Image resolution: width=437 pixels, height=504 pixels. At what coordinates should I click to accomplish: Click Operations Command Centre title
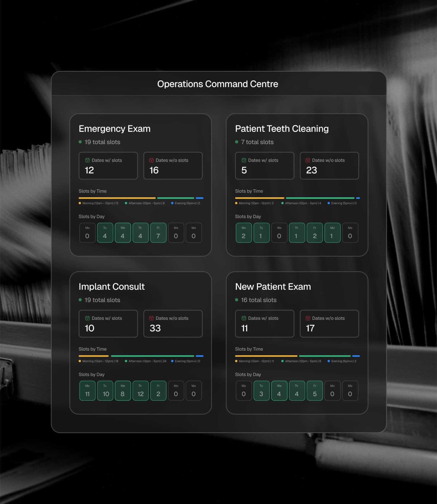218,84
